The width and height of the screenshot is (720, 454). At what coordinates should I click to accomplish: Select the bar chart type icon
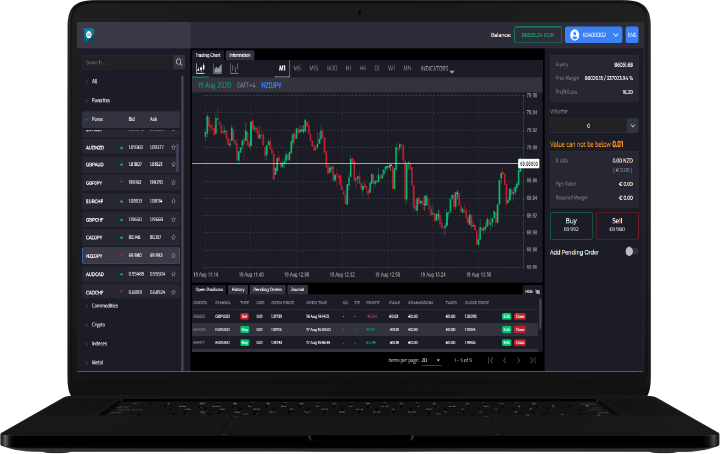coord(234,69)
